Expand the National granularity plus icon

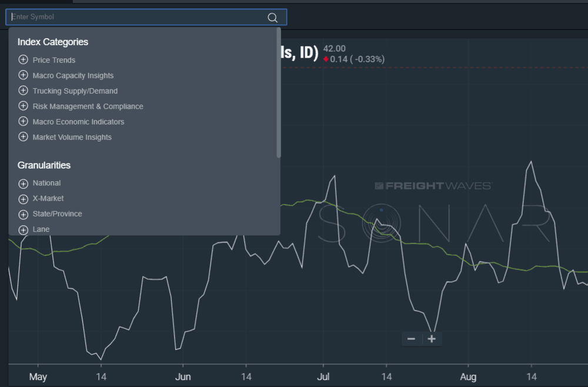24,184
